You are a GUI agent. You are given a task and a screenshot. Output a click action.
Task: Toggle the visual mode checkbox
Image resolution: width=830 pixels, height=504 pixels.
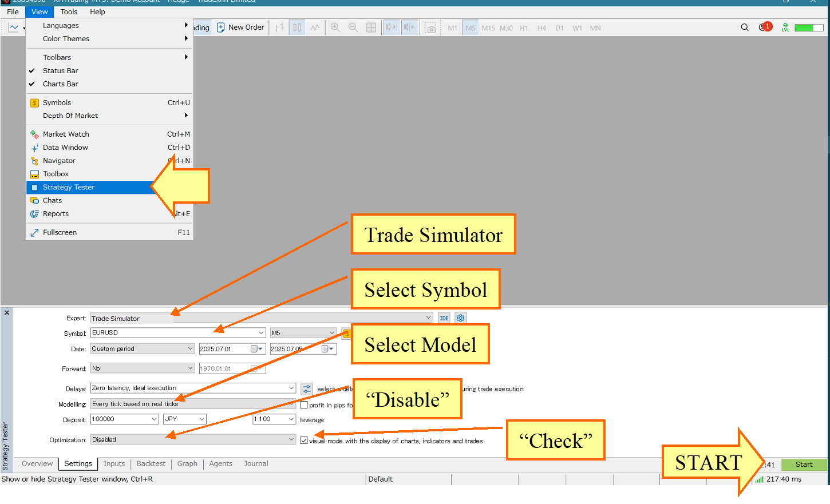(304, 440)
